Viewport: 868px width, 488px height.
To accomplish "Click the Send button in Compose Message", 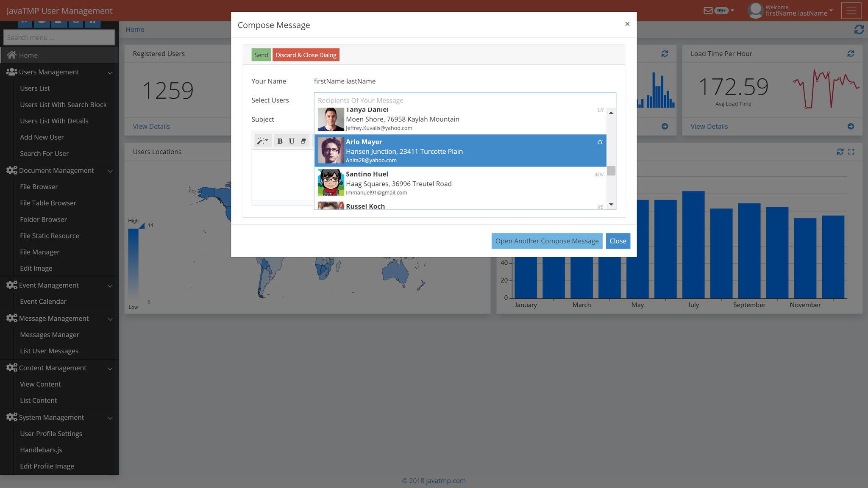I will click(x=261, y=55).
